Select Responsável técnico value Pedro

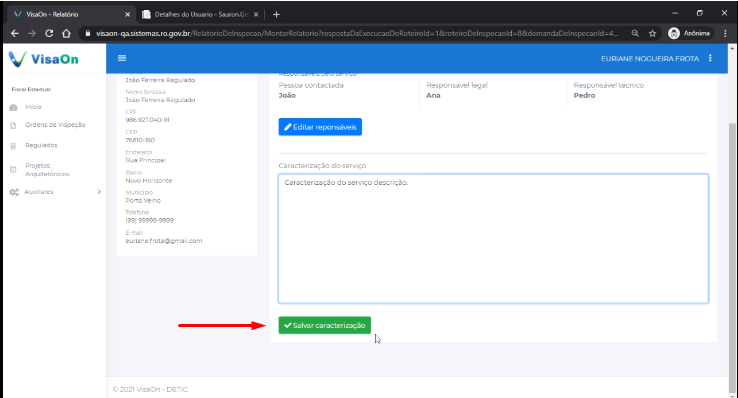click(x=584, y=96)
